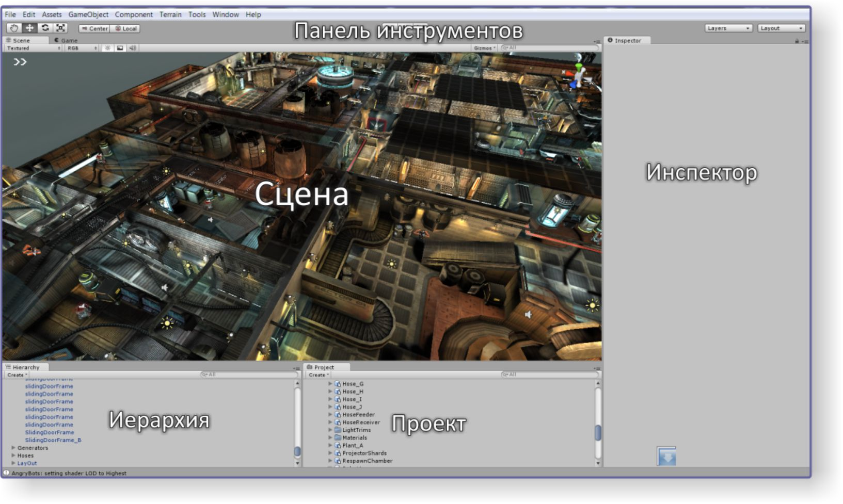This screenshot has width=843, height=504.
Task: Click the Hose_H prefab icon
Action: tap(338, 392)
